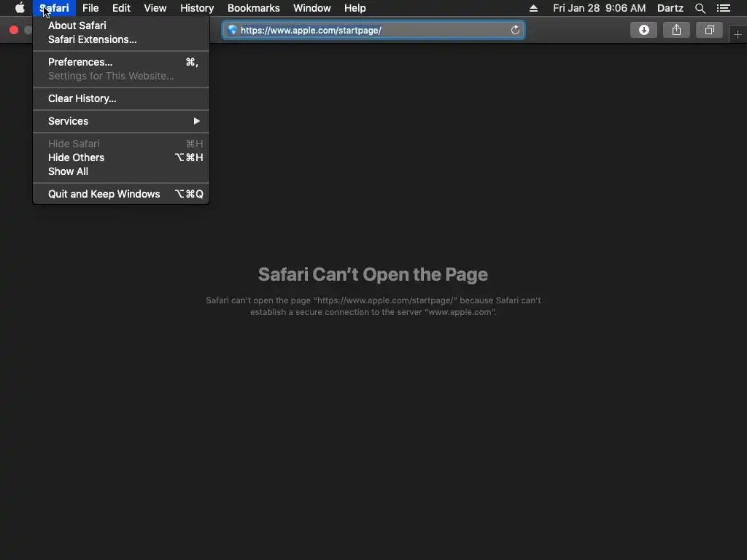Select Show All

[x=121, y=171]
